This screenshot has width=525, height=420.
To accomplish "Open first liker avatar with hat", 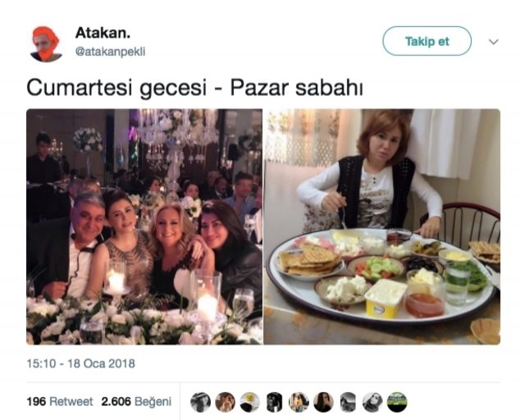I will (x=200, y=402).
